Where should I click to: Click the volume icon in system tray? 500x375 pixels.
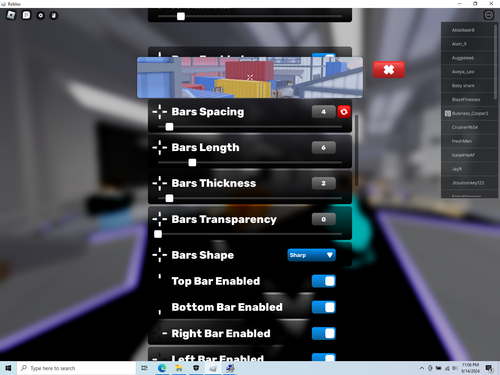point(454,368)
